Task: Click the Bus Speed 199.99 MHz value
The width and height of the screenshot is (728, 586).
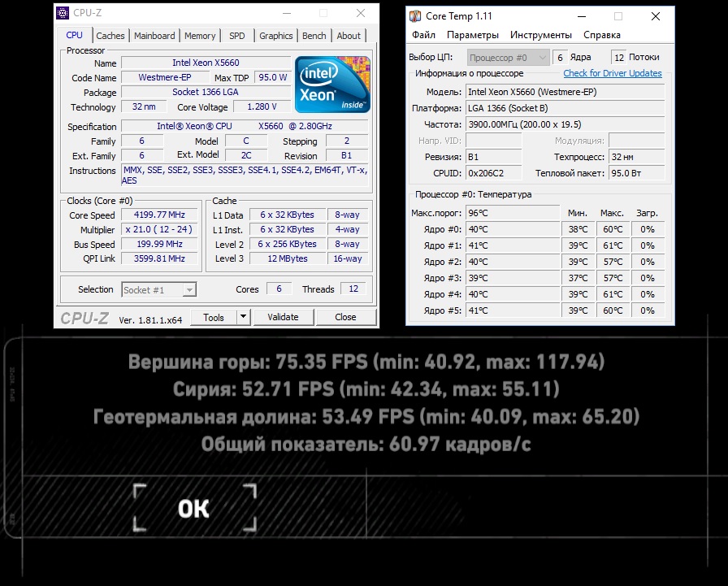Action: click(159, 245)
